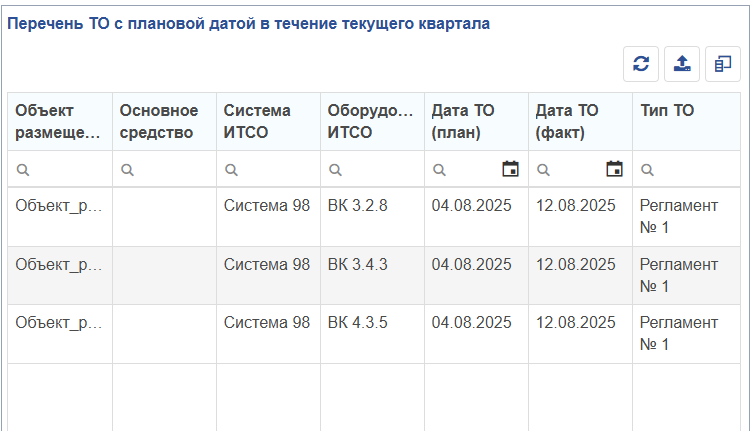Click search icon in Оборудование ИТСО filter

tap(335, 170)
